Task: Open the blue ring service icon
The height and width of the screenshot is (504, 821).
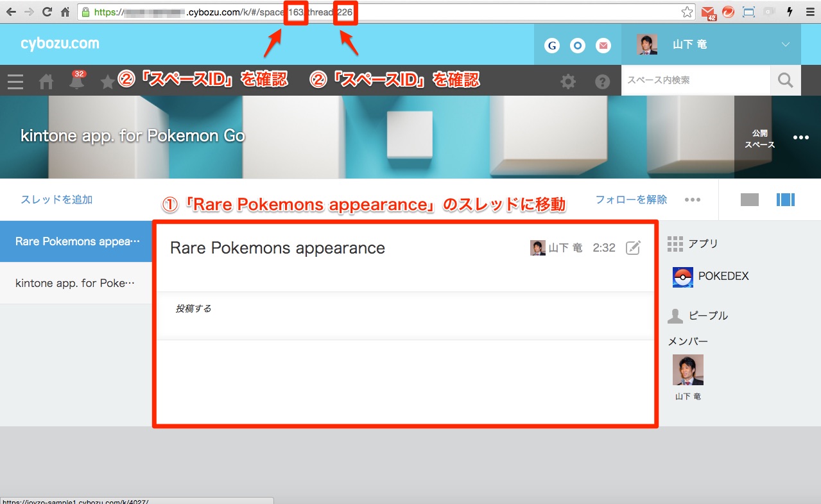Action: coord(578,45)
